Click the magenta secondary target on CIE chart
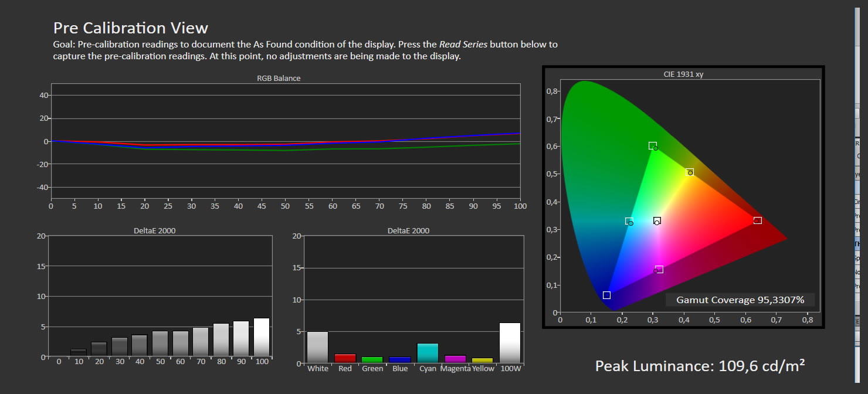868x394 pixels. [659, 269]
